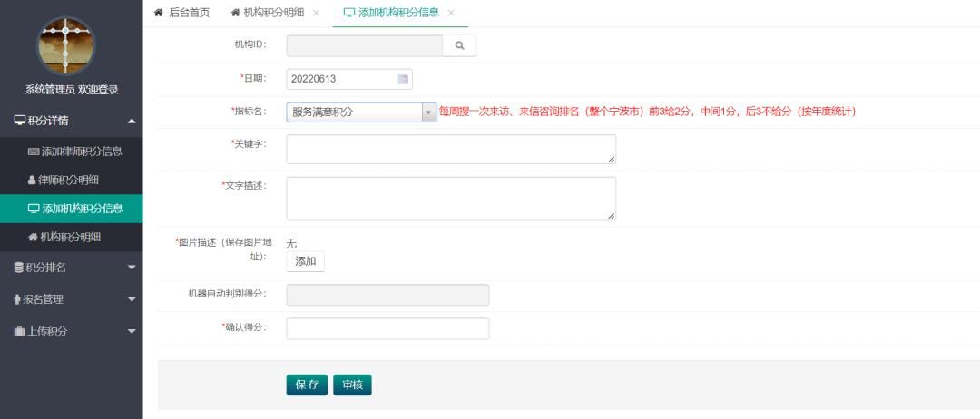Select highlighted 添加机构积分信息 sidebar item
The image size is (980, 419).
coord(74,209)
